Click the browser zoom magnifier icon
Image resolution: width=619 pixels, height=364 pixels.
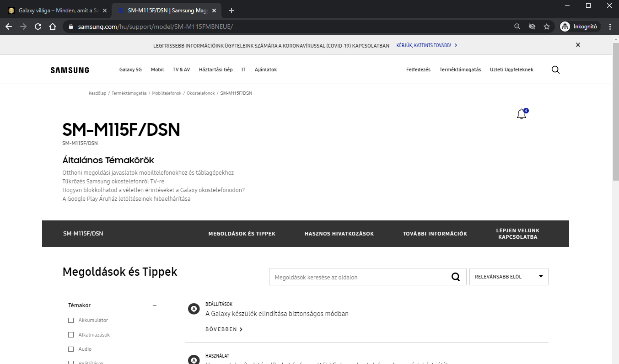tap(517, 27)
